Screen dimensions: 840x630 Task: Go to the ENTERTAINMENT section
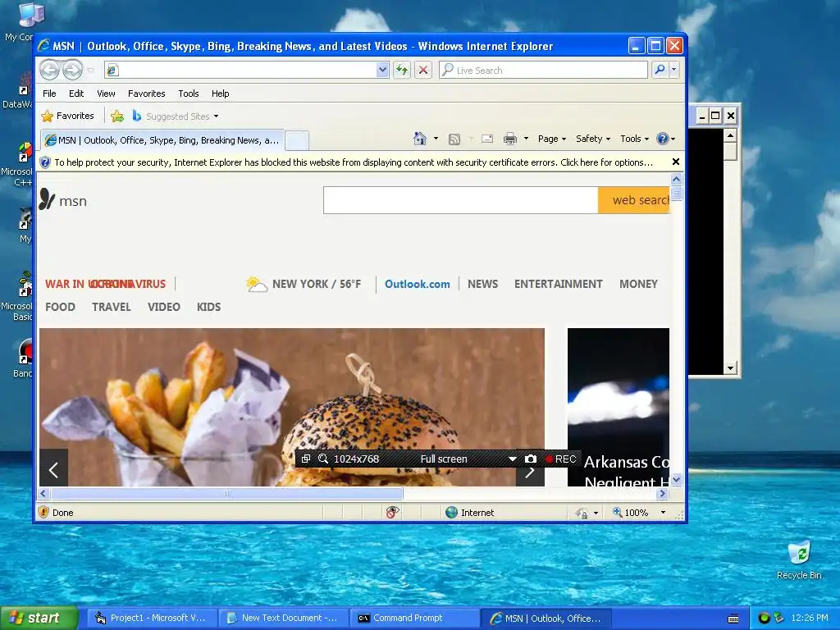[x=558, y=284]
